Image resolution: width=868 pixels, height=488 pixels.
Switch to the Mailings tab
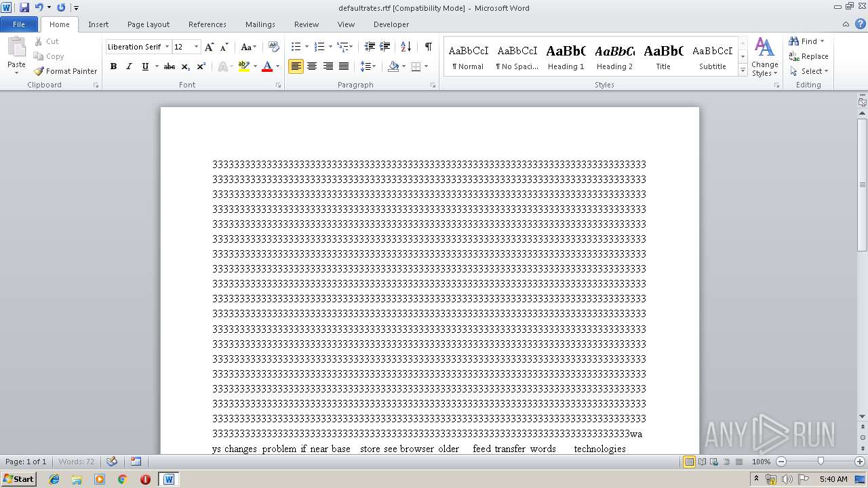pyautogui.click(x=260, y=24)
